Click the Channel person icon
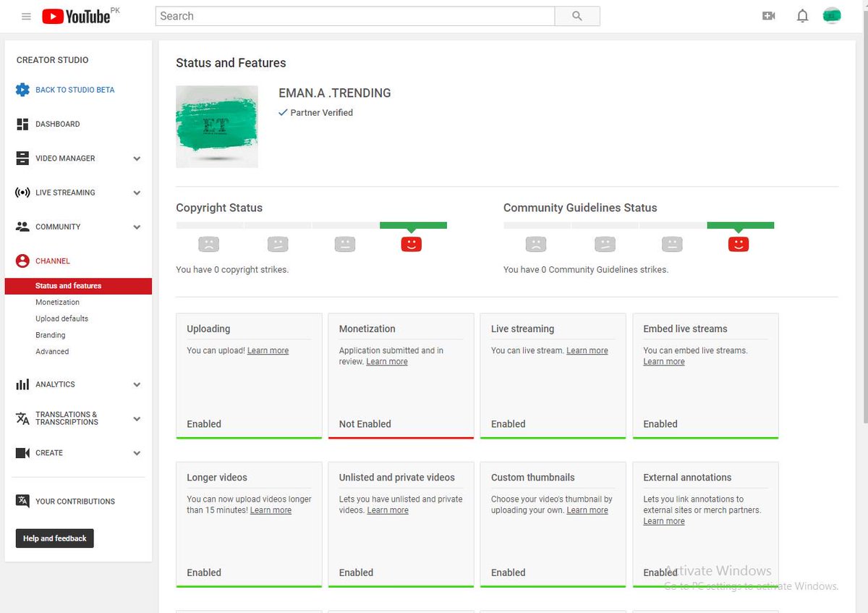The image size is (868, 613). (x=22, y=261)
